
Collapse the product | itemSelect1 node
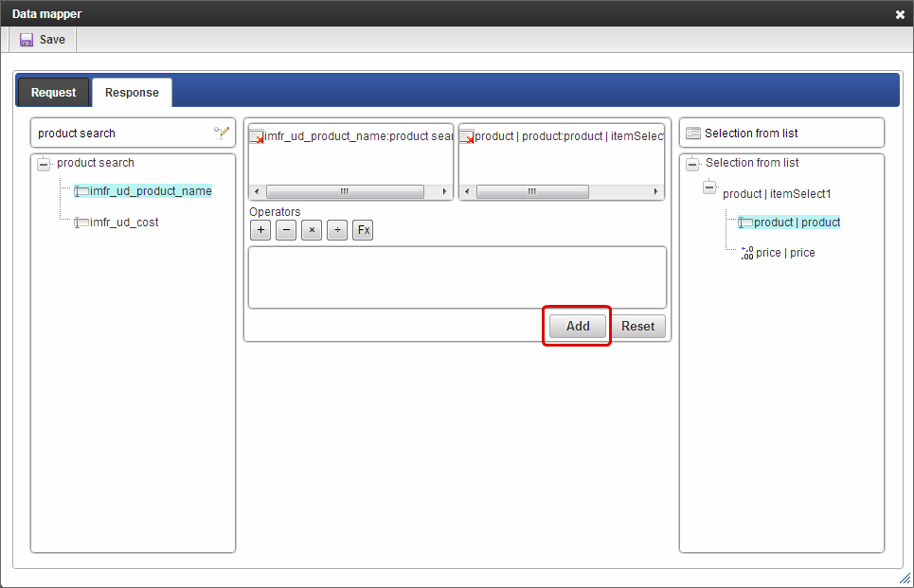709,187
